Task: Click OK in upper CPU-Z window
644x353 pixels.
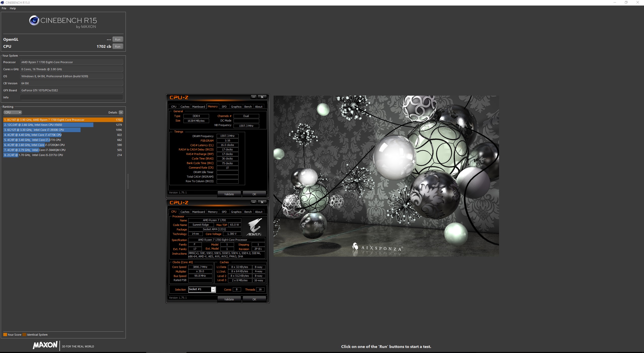Action: pos(254,194)
